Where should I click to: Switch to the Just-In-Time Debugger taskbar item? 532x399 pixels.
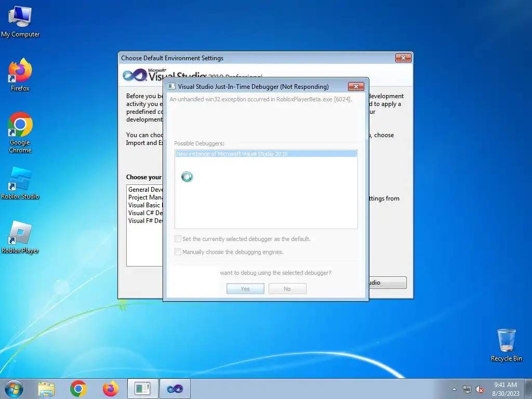click(x=142, y=389)
